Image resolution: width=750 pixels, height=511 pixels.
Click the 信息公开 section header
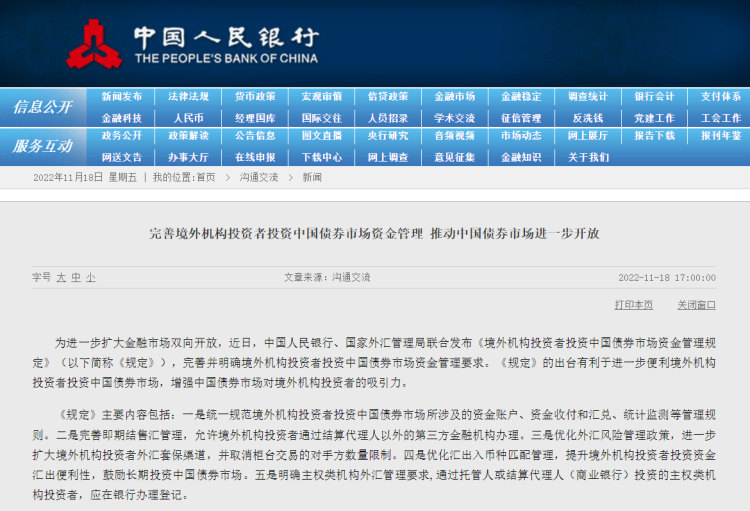pyautogui.click(x=43, y=107)
